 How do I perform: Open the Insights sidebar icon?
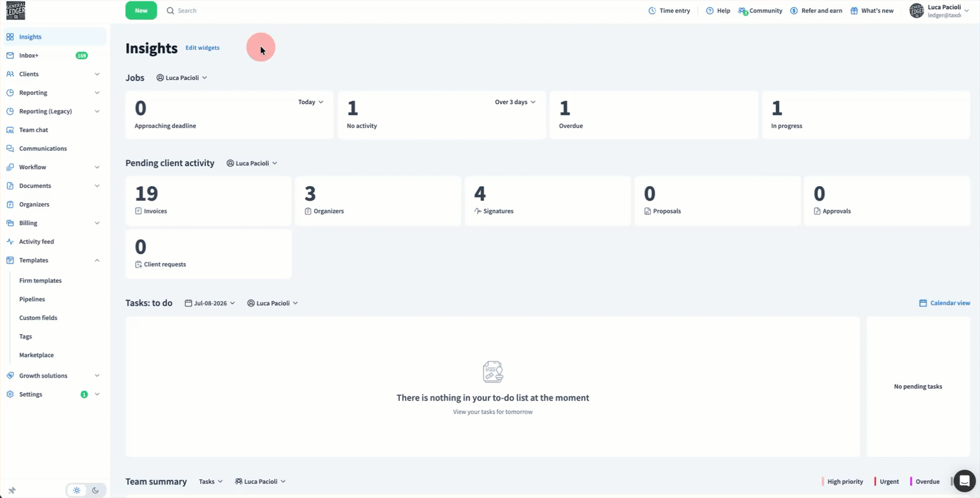[x=10, y=37]
